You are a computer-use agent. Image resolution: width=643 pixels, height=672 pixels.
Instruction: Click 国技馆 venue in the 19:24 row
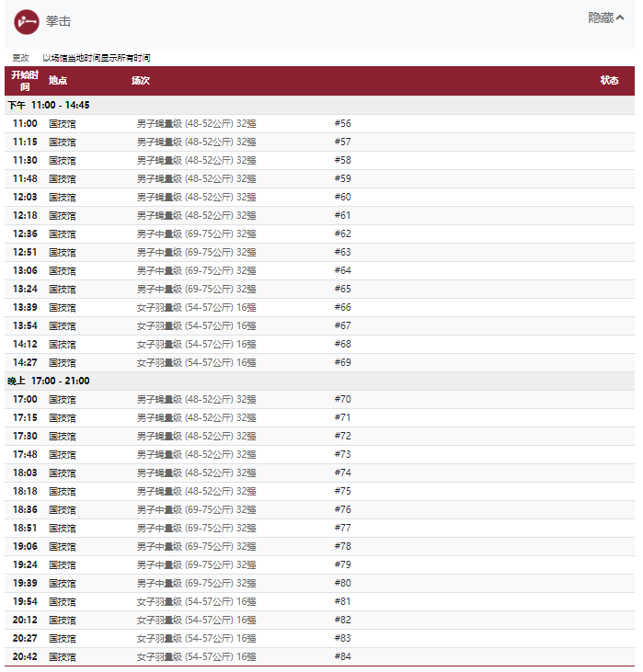coord(63,565)
